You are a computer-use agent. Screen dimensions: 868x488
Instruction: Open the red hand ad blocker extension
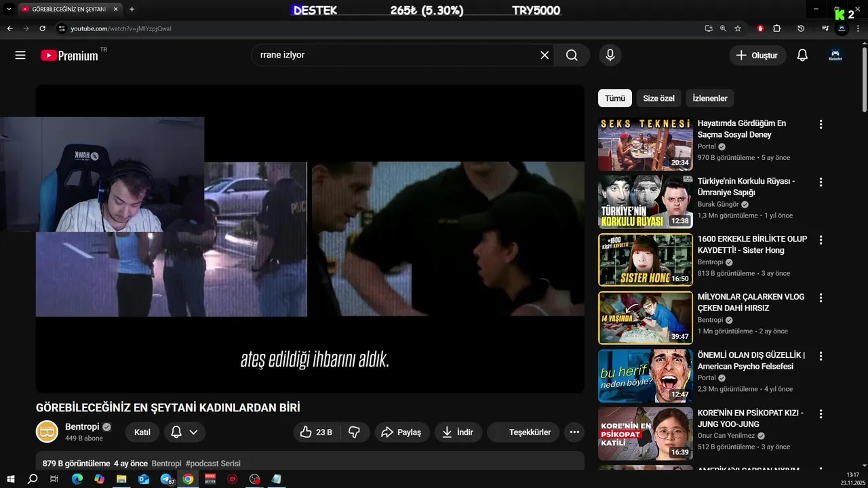760,28
